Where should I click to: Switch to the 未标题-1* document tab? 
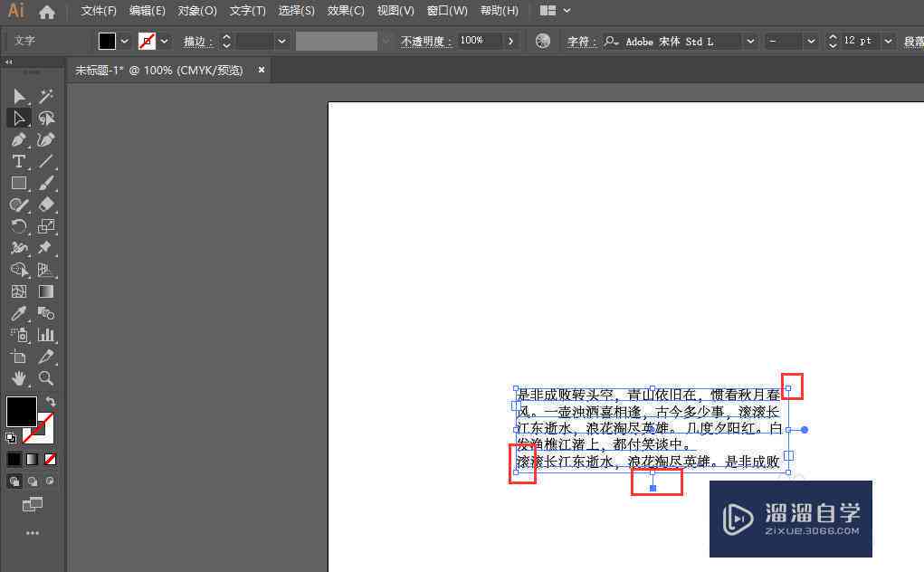[x=158, y=70]
